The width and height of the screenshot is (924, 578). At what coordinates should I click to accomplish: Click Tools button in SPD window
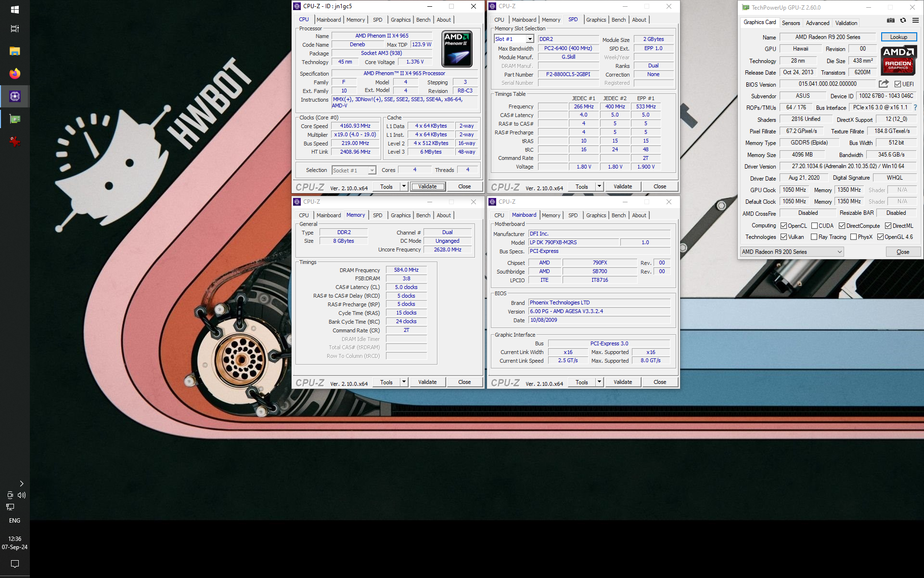tap(581, 186)
